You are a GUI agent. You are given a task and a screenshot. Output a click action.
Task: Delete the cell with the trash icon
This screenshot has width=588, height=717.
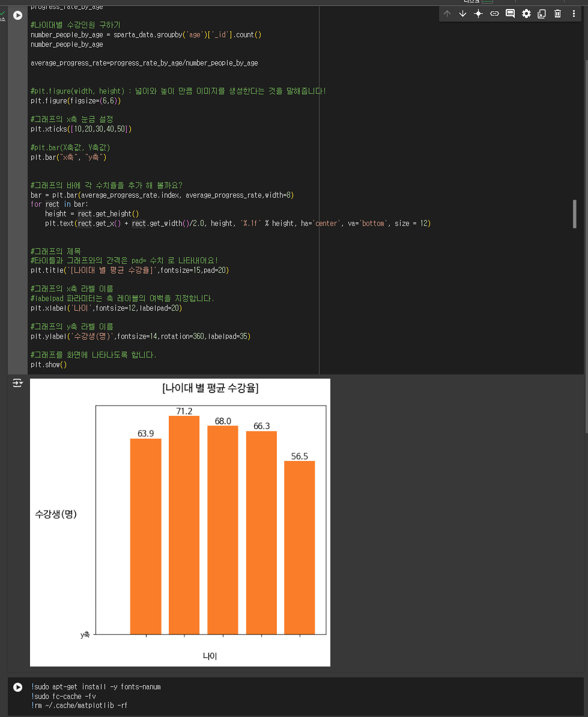tap(557, 14)
